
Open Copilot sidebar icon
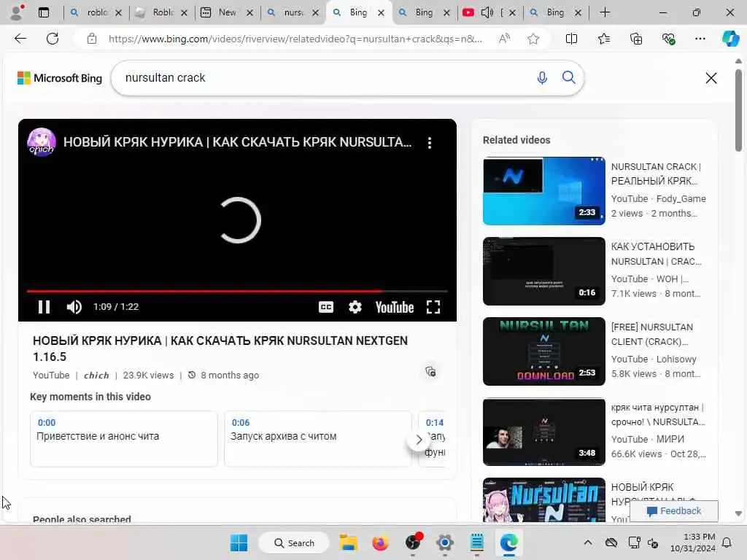(x=730, y=39)
